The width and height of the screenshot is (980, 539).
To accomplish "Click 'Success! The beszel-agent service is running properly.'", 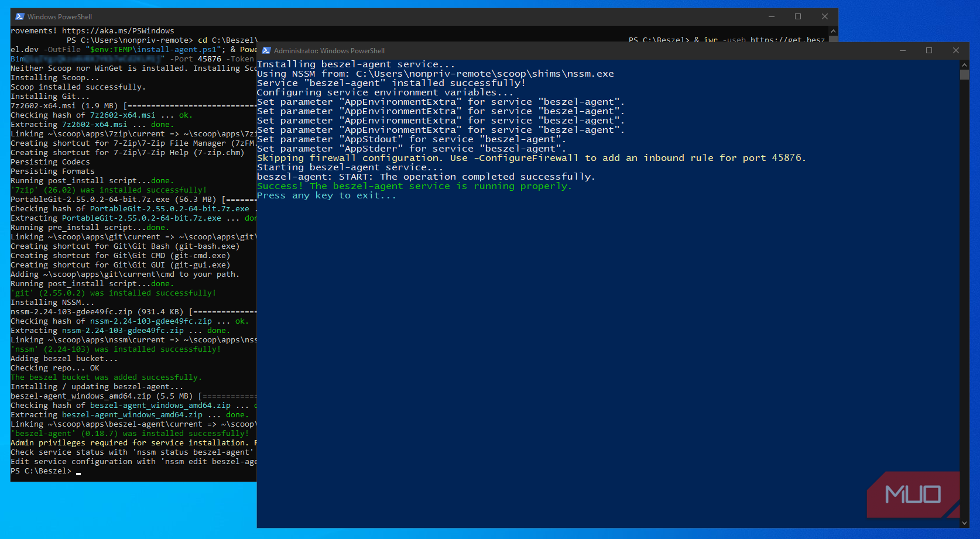I will (x=414, y=186).
